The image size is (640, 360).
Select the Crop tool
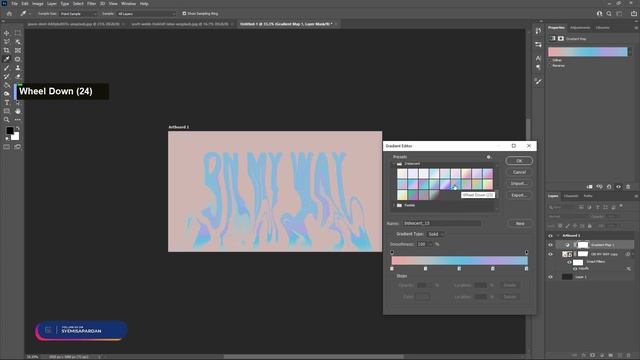[x=7, y=50]
